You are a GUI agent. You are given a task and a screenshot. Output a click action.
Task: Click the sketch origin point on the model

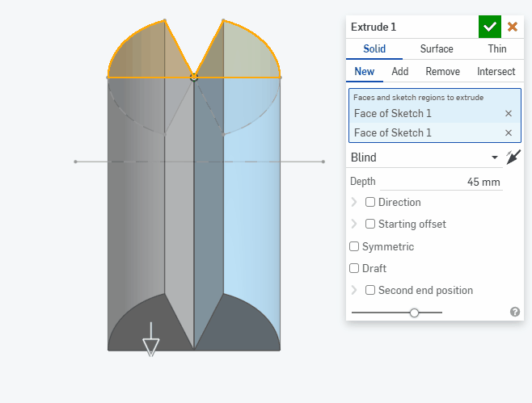point(193,77)
